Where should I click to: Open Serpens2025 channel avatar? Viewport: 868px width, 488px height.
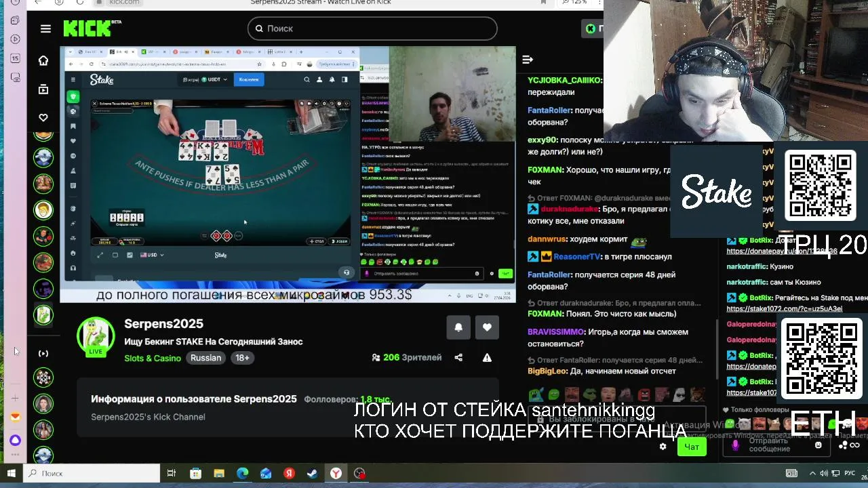pos(96,335)
